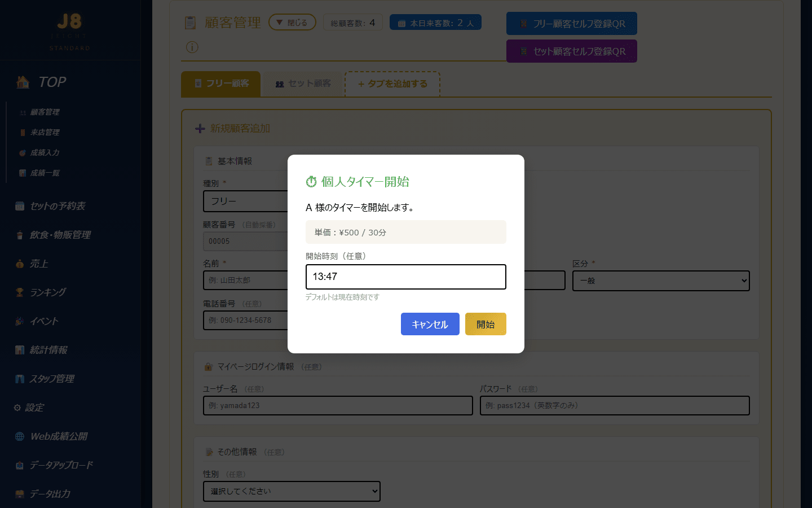
Task: Open 来店管理 in the sidebar
Action: click(x=45, y=133)
